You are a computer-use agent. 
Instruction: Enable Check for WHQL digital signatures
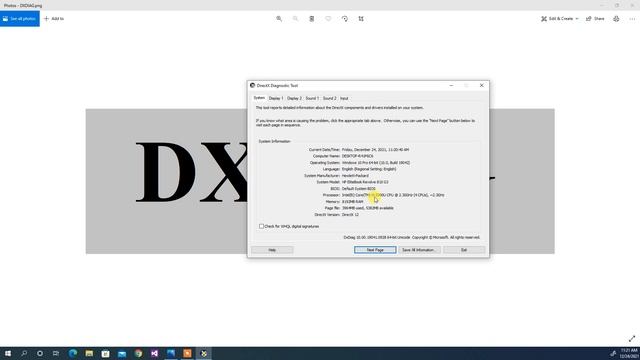pos(261,226)
